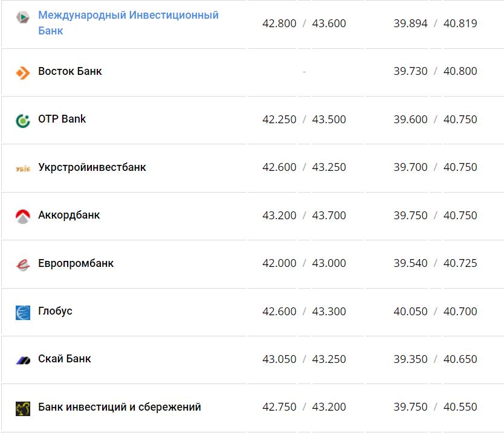504x433 pixels.
Task: Open the Укрстройинвестбанк bank name
Action: coord(92,167)
